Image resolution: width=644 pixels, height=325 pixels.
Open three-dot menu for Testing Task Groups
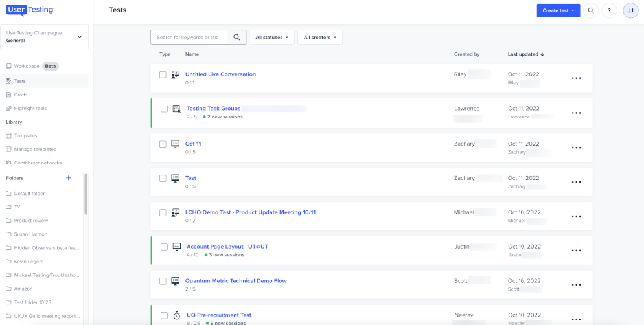point(576,113)
